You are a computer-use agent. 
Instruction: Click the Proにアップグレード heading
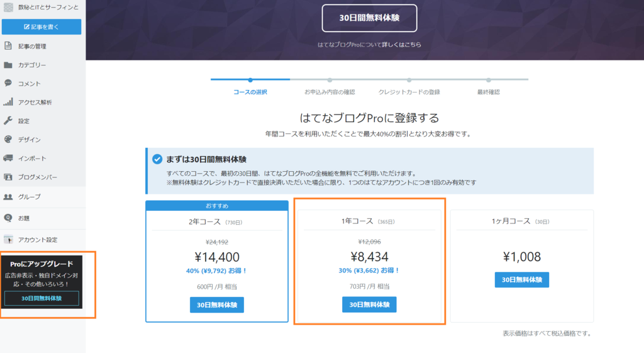[x=42, y=264]
